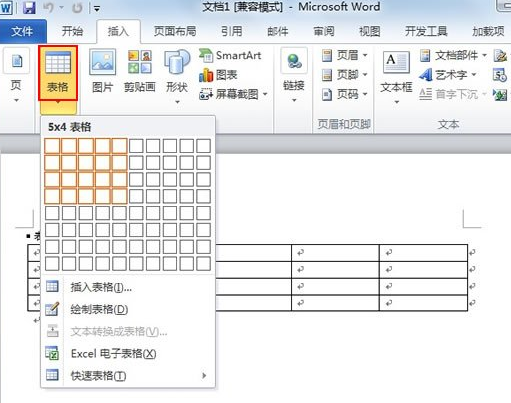Image resolution: width=511 pixels, height=403 pixels.
Task: Insert a Picture (图片) from the ribbon
Action: (102, 71)
